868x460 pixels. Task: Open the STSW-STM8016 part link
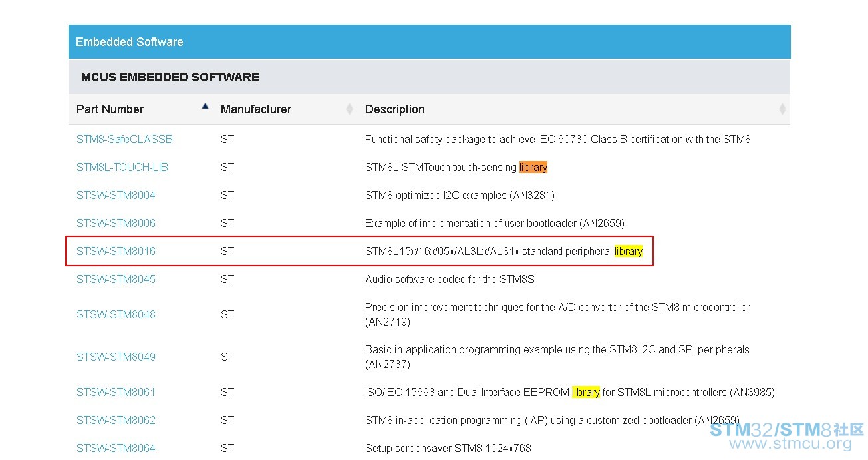(x=116, y=251)
